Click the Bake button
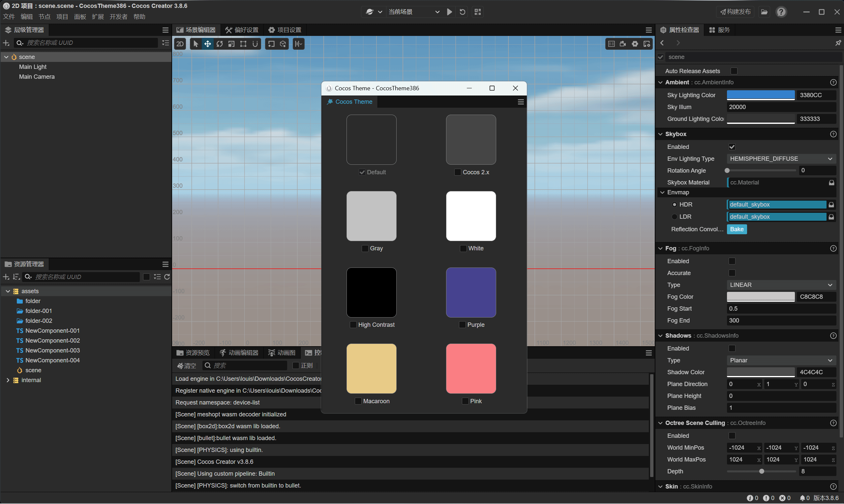The height and width of the screenshot is (504, 844). (x=737, y=229)
